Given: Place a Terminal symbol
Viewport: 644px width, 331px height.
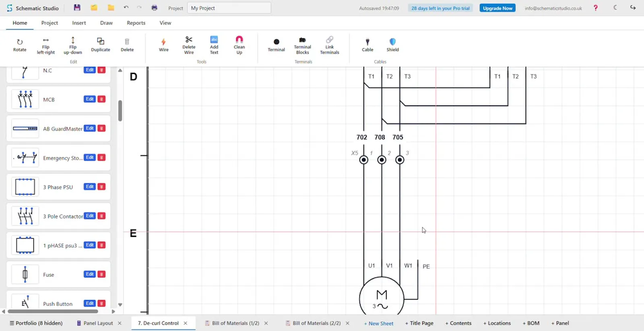Looking at the screenshot, I should click(x=276, y=45).
